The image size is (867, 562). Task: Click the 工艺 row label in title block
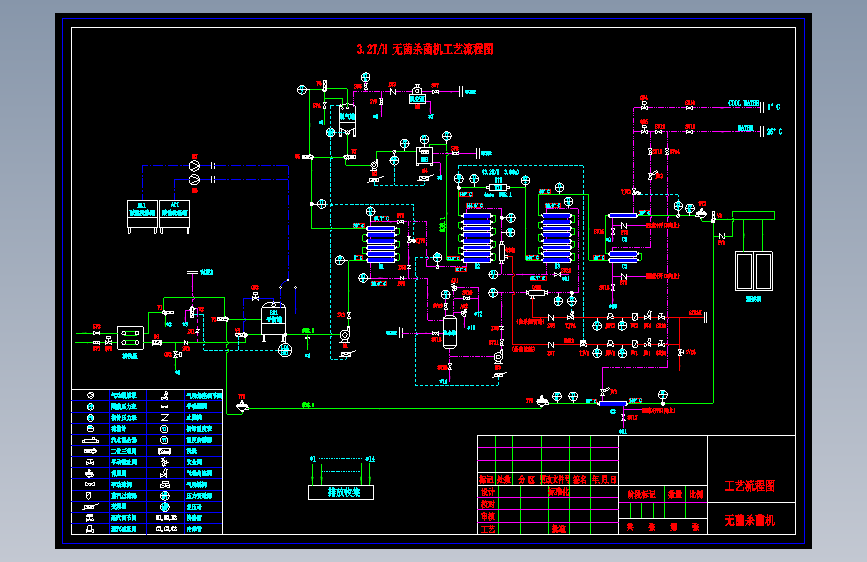488,529
